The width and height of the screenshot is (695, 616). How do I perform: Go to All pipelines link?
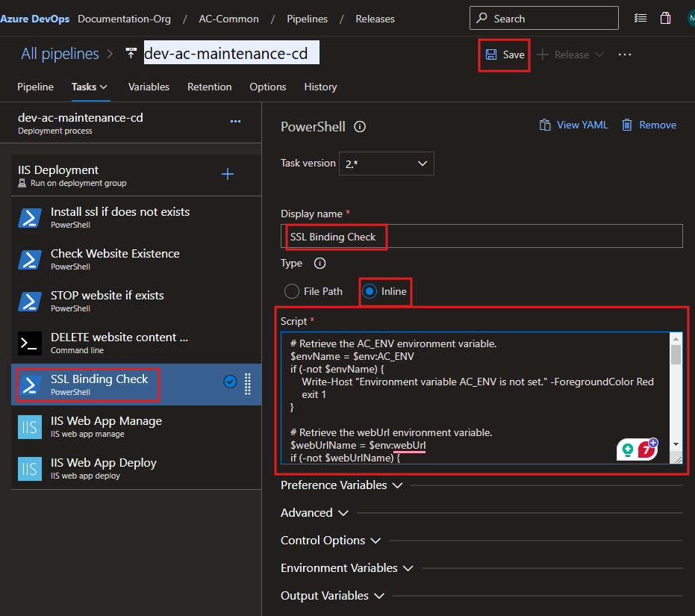[x=60, y=54]
